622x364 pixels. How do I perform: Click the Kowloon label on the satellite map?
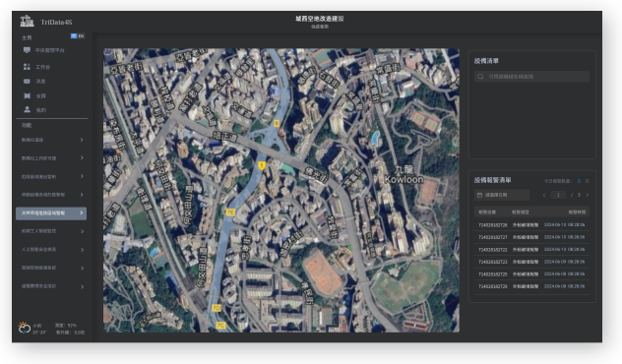click(x=404, y=180)
